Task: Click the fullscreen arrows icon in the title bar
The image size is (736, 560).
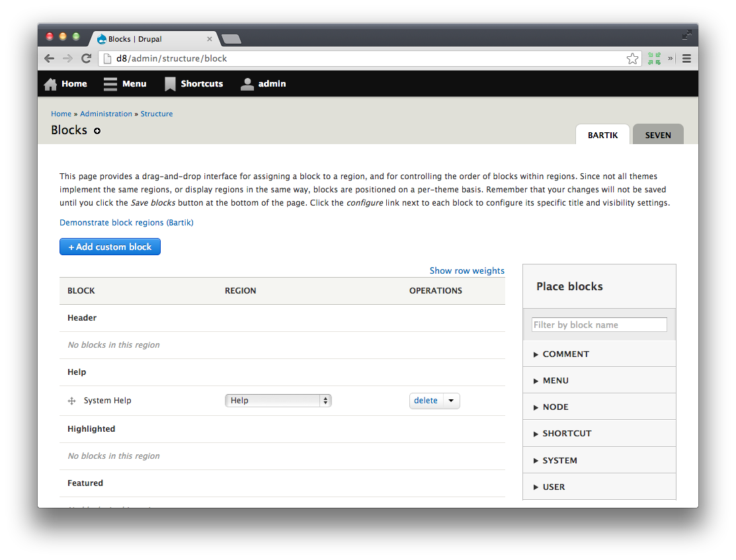Action: coord(686,35)
